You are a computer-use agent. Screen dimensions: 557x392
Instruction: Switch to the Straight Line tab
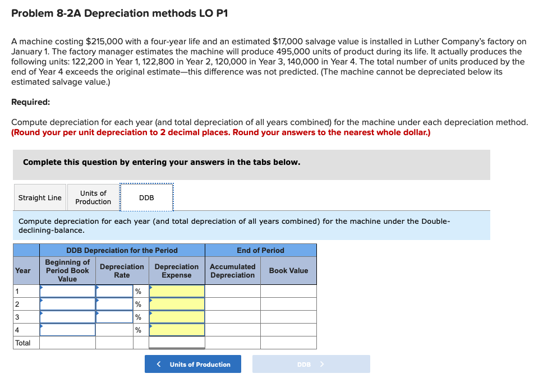[x=40, y=197]
